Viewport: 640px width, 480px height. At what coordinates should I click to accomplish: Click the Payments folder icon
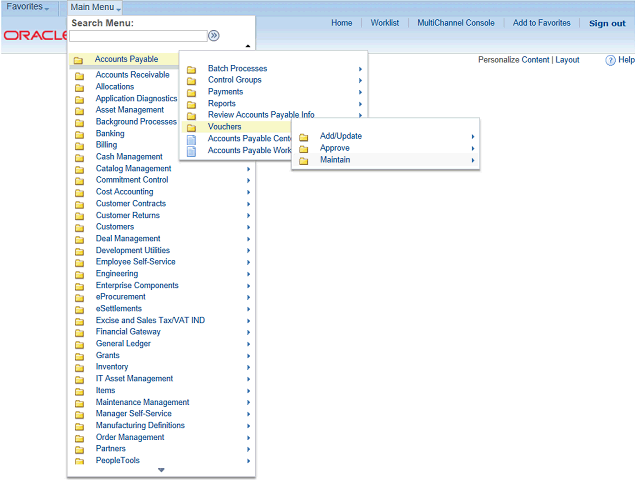click(x=191, y=93)
